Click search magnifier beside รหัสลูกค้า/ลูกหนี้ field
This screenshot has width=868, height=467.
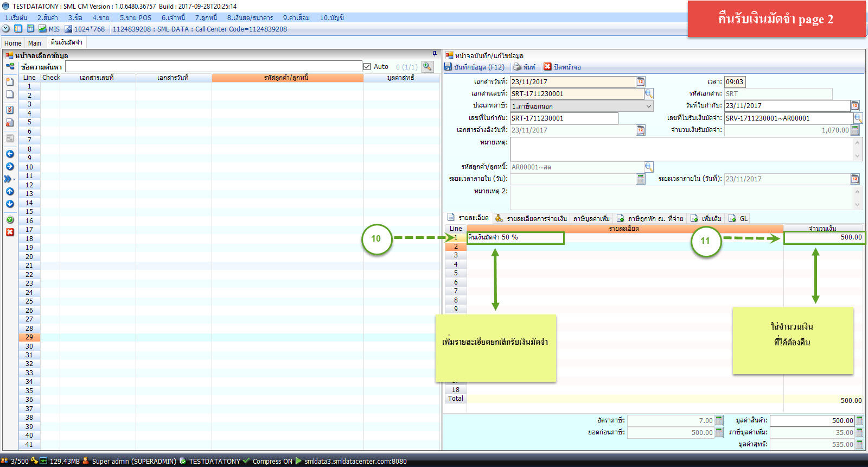coord(649,167)
